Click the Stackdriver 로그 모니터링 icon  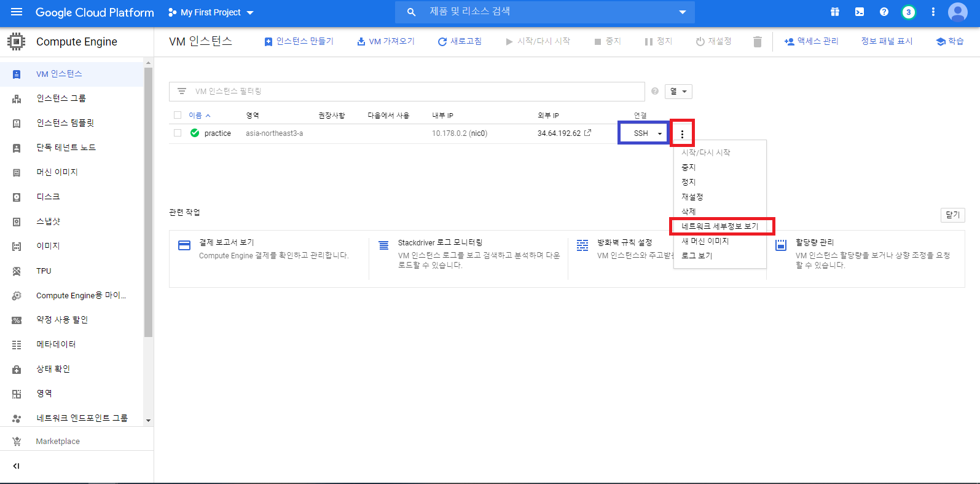383,245
